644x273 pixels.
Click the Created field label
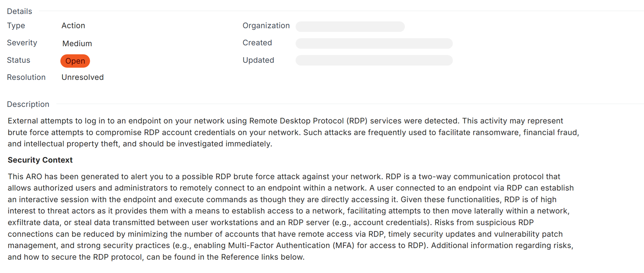pos(257,43)
